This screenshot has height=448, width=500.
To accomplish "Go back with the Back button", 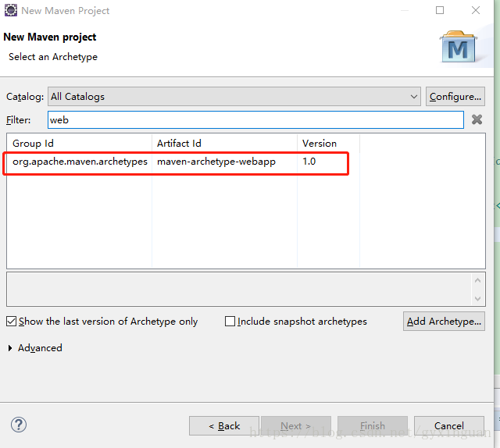I will click(224, 425).
